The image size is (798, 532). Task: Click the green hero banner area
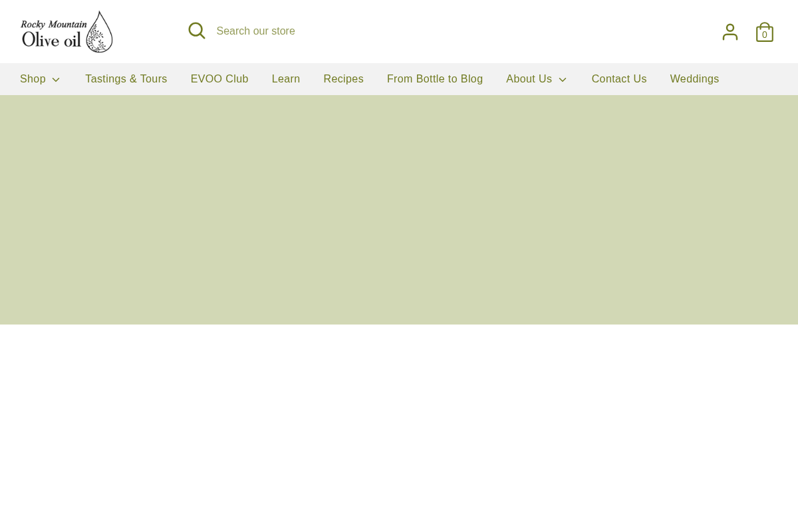399,209
